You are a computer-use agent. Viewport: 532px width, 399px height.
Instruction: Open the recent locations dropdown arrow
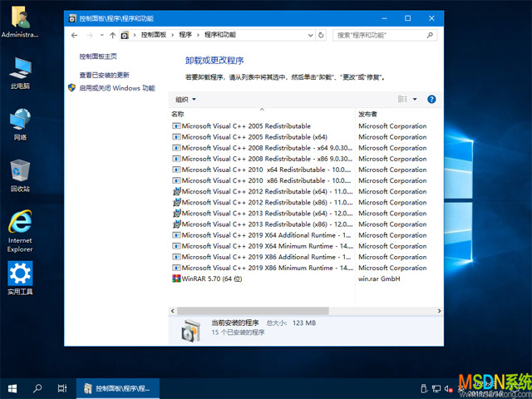point(101,35)
